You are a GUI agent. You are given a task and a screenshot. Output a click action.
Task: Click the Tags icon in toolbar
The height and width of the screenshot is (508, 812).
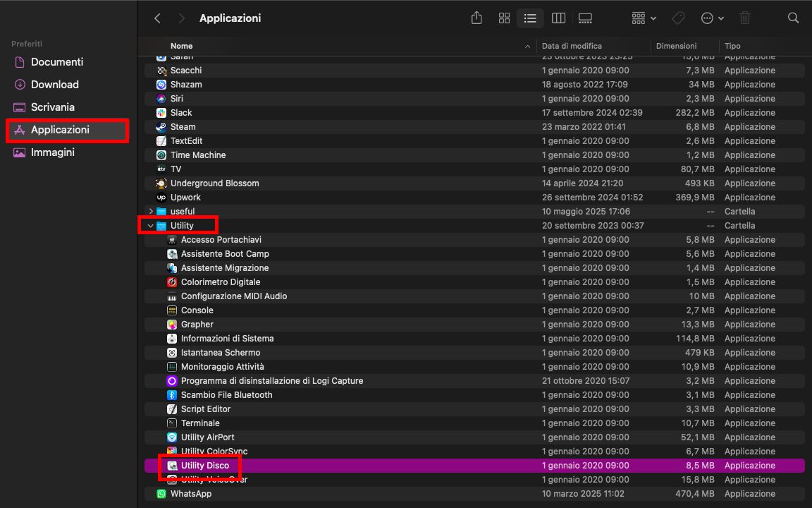click(678, 18)
